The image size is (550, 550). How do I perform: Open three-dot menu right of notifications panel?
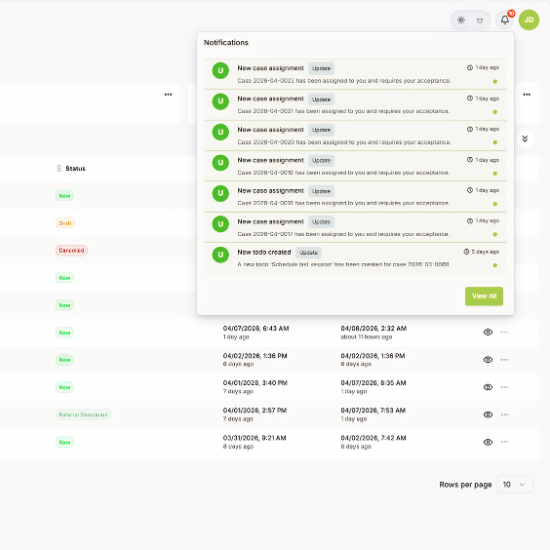[526, 94]
